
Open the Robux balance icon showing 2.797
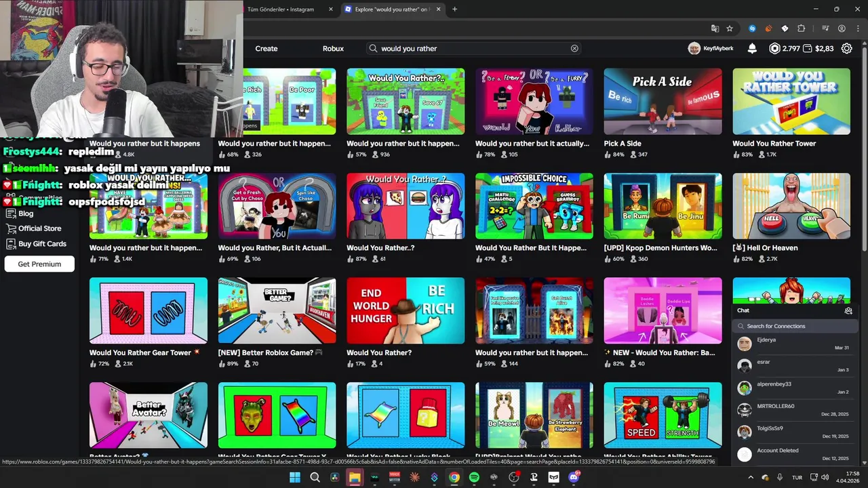coord(774,48)
